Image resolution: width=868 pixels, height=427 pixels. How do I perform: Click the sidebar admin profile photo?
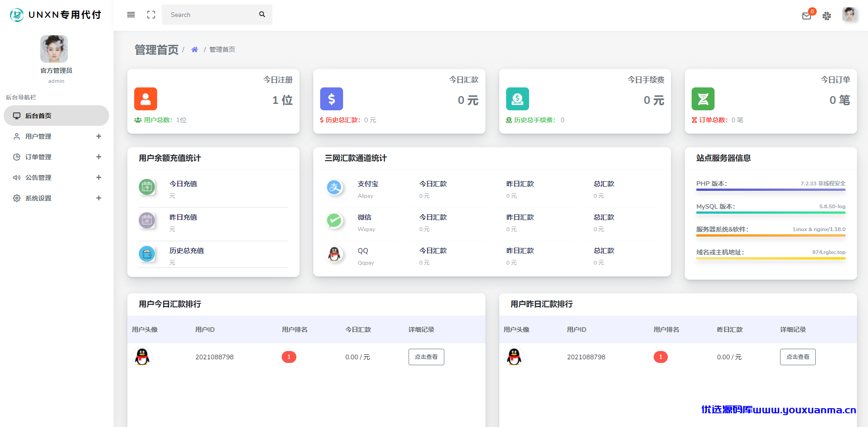(54, 49)
